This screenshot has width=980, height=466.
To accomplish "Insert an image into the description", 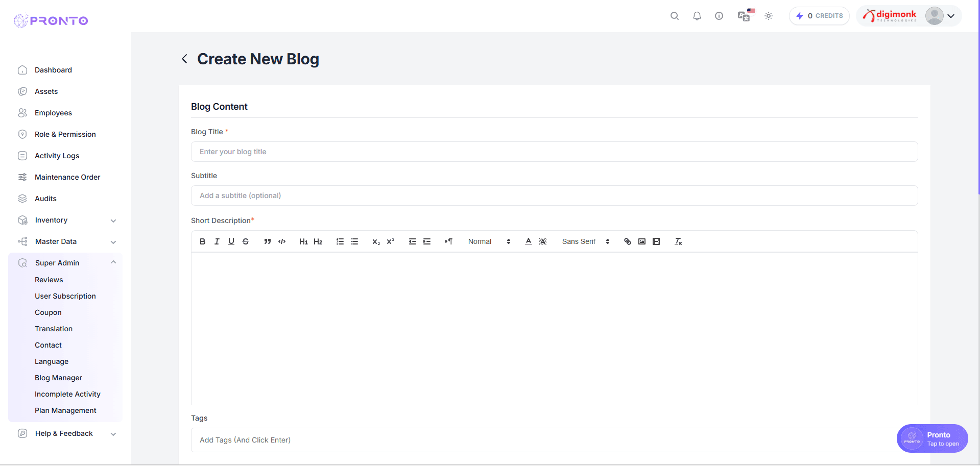I will (x=641, y=241).
